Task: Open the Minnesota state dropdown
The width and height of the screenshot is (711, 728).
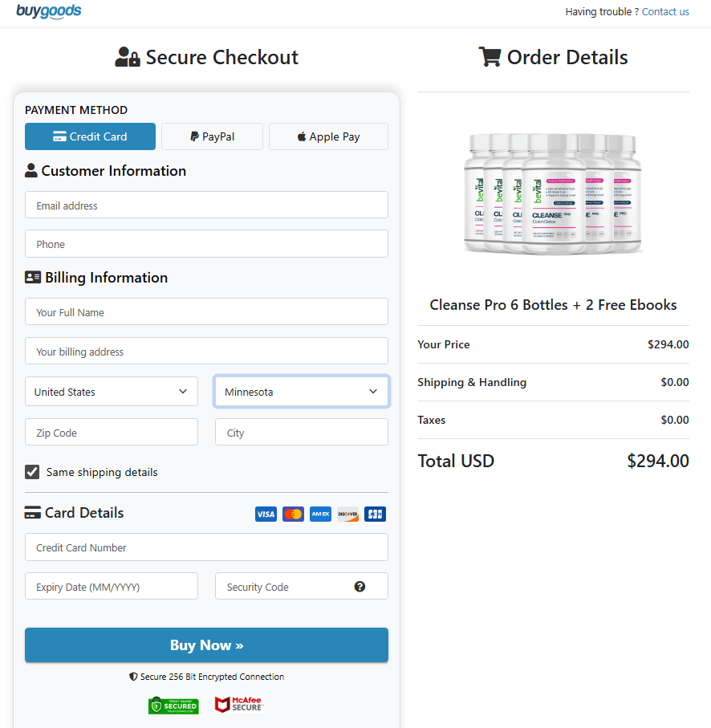Action: (x=301, y=391)
